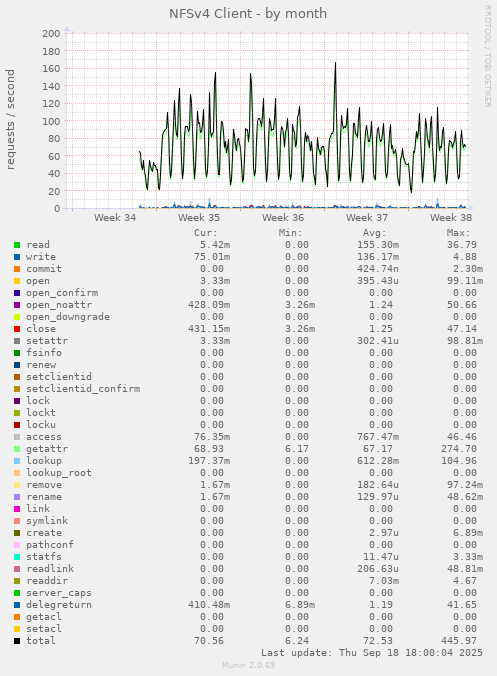Viewport: 497px width, 676px height.
Task: Click the 100 y-axis tick label
Action: (51, 121)
